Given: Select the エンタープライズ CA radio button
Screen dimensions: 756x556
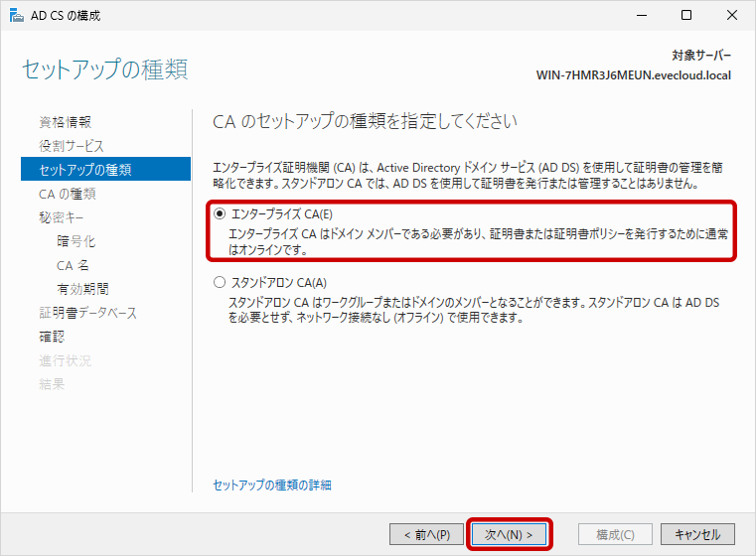Looking at the screenshot, I should click(x=220, y=213).
